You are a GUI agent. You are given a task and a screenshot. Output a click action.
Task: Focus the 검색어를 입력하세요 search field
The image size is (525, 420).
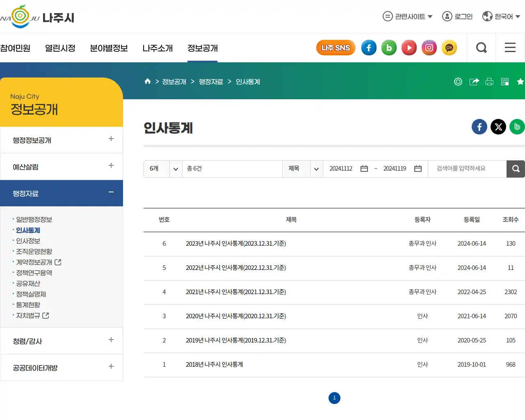coord(467,169)
